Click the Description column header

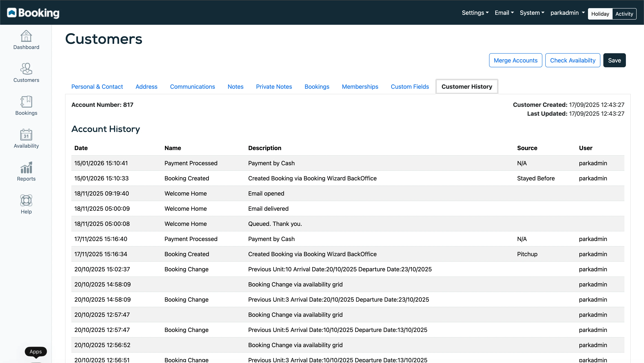(265, 148)
